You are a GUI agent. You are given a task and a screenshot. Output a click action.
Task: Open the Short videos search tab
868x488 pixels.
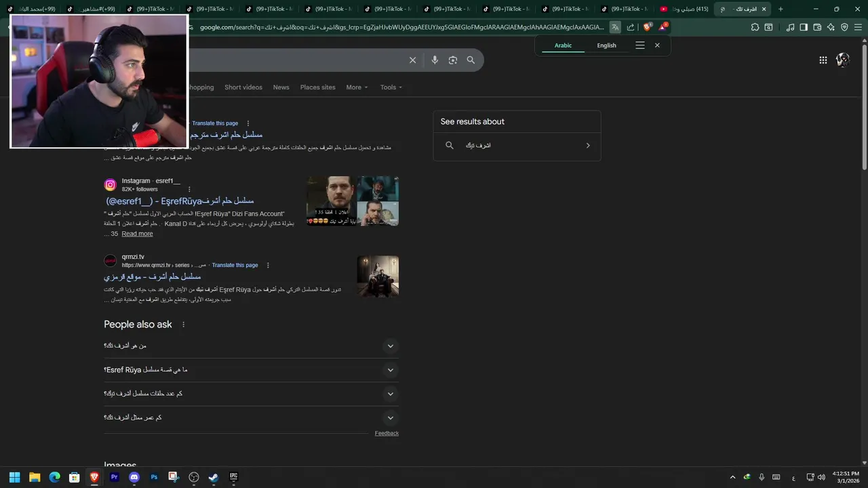[x=243, y=87]
